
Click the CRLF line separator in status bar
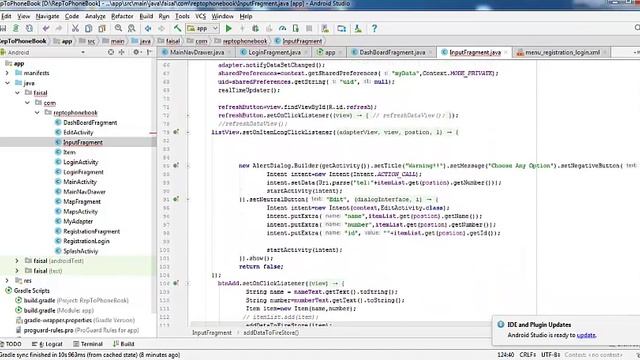(x=527, y=355)
